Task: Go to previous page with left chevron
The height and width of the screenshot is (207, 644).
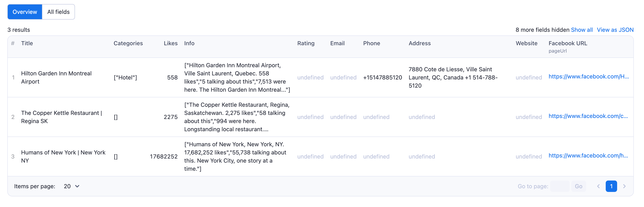Action: tap(598, 186)
